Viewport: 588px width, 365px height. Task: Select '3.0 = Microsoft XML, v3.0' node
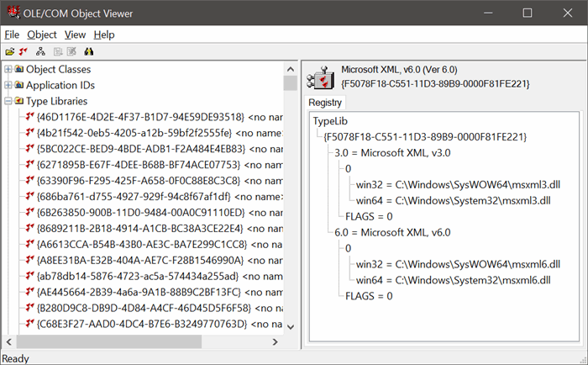tap(392, 153)
